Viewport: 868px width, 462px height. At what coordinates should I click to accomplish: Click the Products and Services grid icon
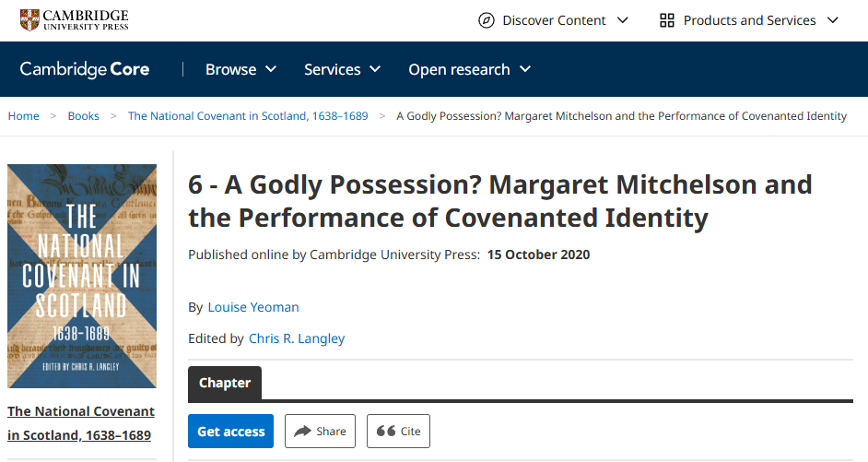coord(668,20)
